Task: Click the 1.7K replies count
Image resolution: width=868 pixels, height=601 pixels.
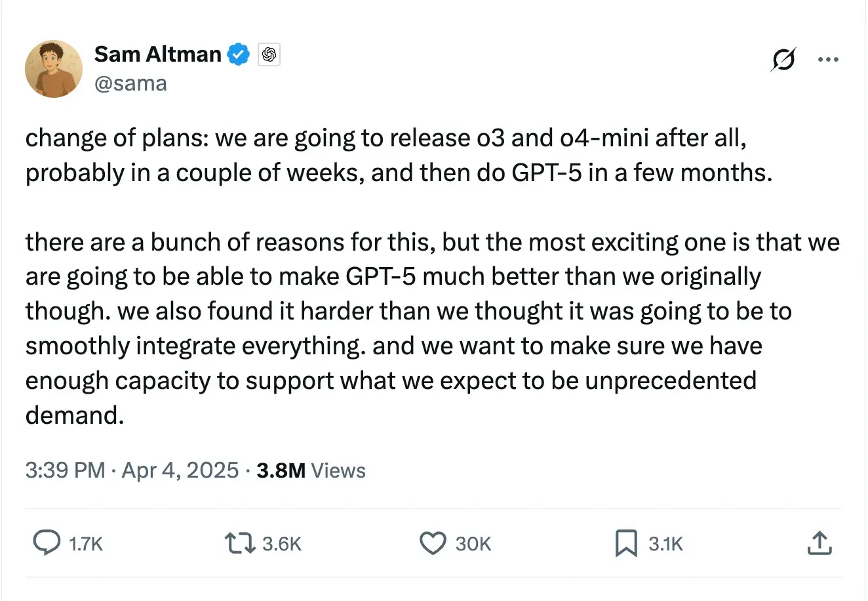Action: point(86,544)
